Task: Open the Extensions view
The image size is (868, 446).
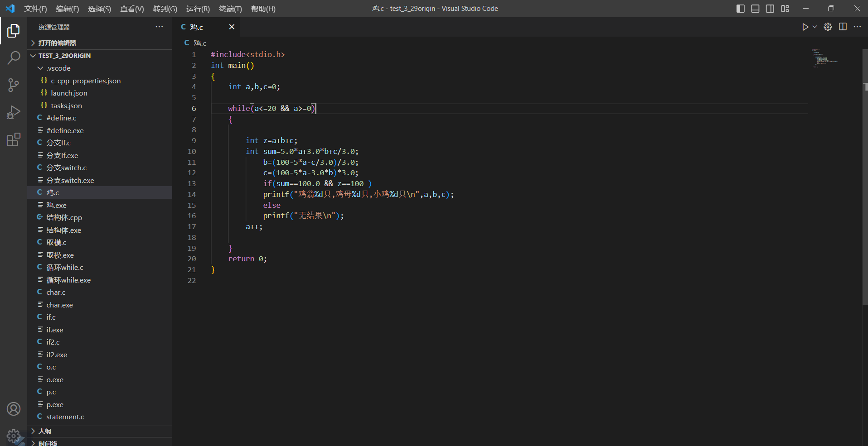Action: pyautogui.click(x=14, y=139)
